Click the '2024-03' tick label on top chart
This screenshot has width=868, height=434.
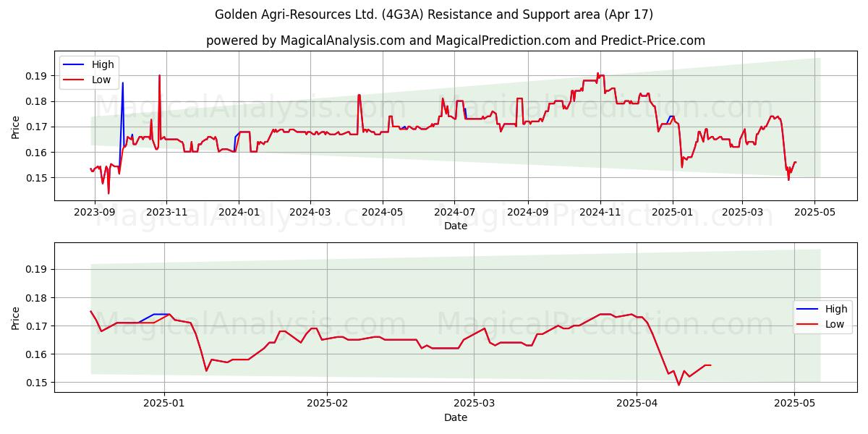coord(310,212)
